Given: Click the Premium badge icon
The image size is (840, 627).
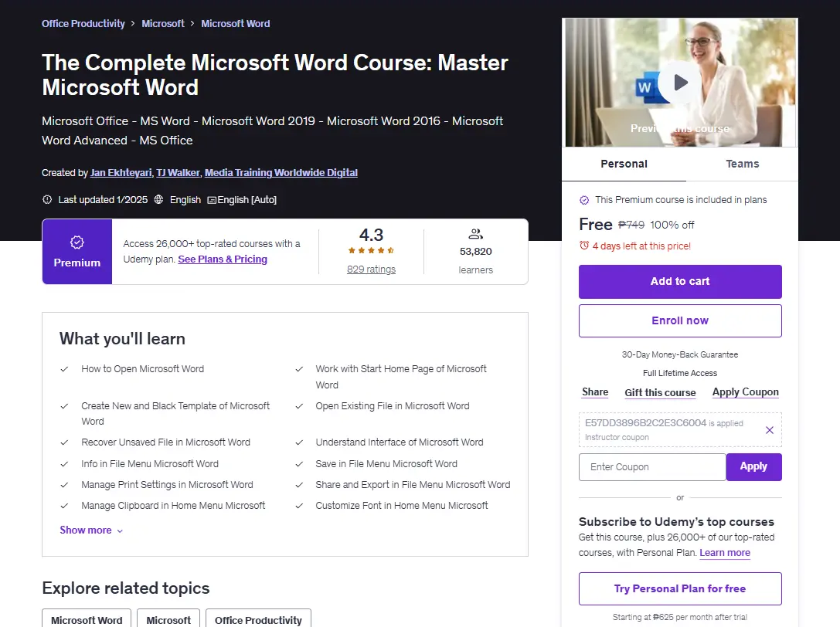Looking at the screenshot, I should point(77,242).
